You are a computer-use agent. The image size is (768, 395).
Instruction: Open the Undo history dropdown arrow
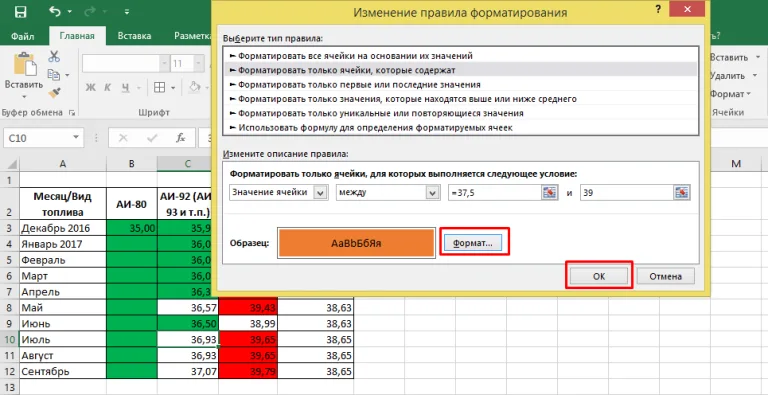click(x=69, y=12)
